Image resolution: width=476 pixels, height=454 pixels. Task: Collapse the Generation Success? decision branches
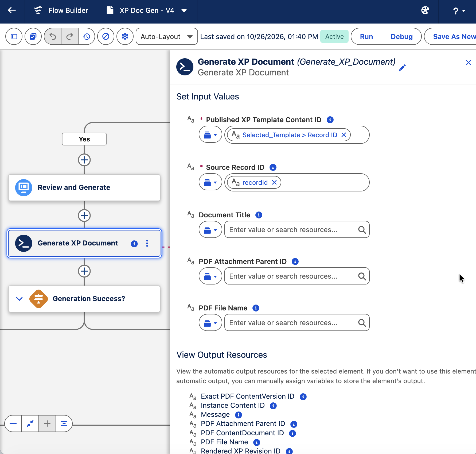click(19, 299)
